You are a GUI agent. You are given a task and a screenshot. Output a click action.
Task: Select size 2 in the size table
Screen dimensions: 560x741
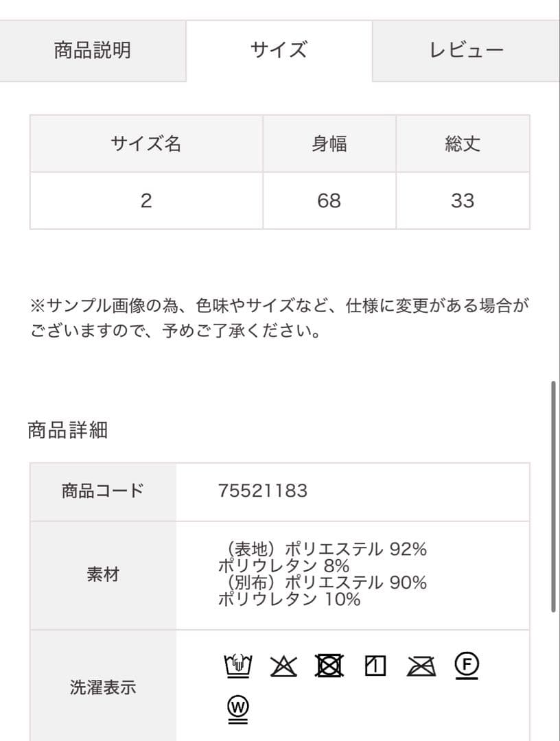tap(145, 200)
